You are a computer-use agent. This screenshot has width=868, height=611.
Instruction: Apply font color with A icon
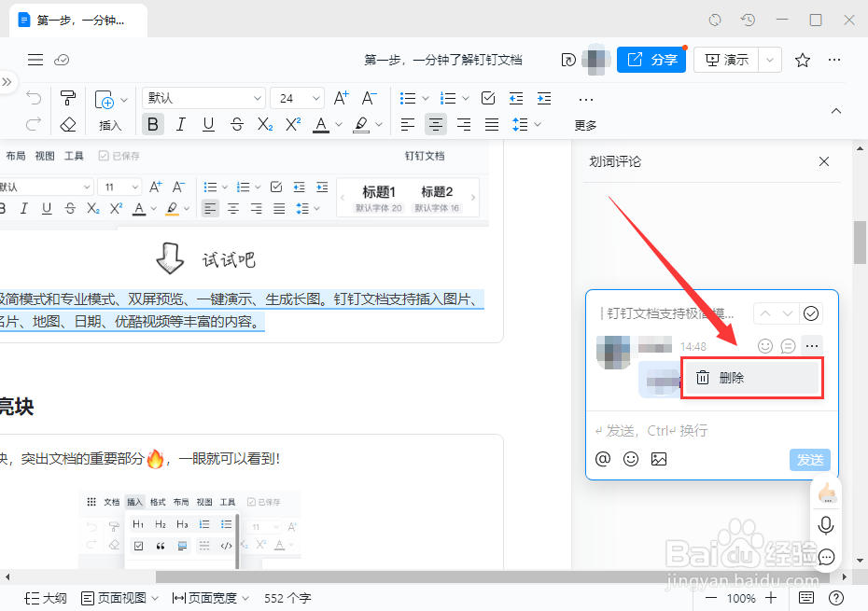coord(321,125)
